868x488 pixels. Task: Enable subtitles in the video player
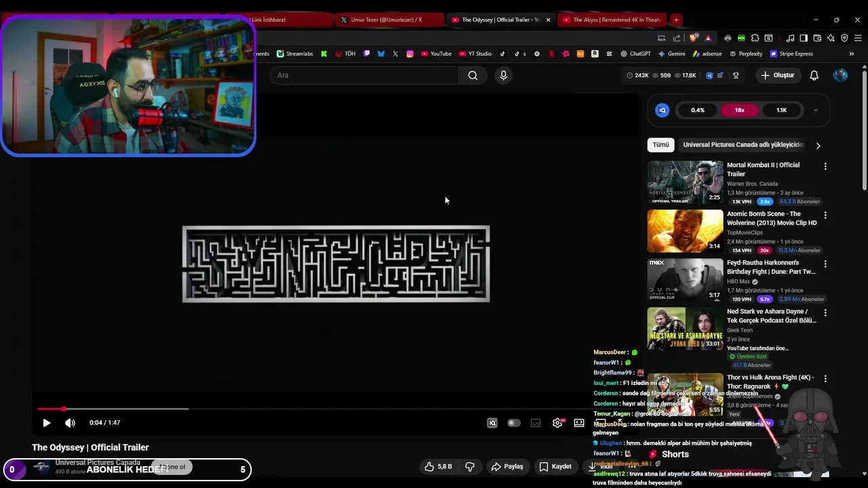click(x=536, y=423)
